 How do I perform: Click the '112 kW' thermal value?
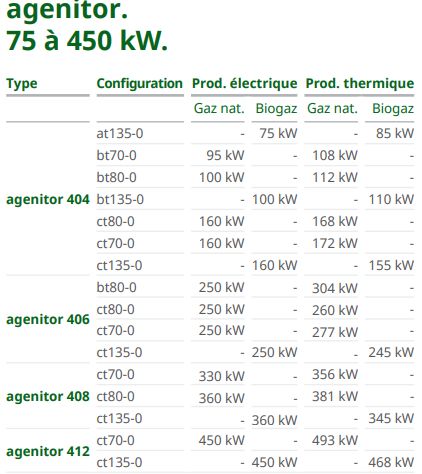point(335,178)
